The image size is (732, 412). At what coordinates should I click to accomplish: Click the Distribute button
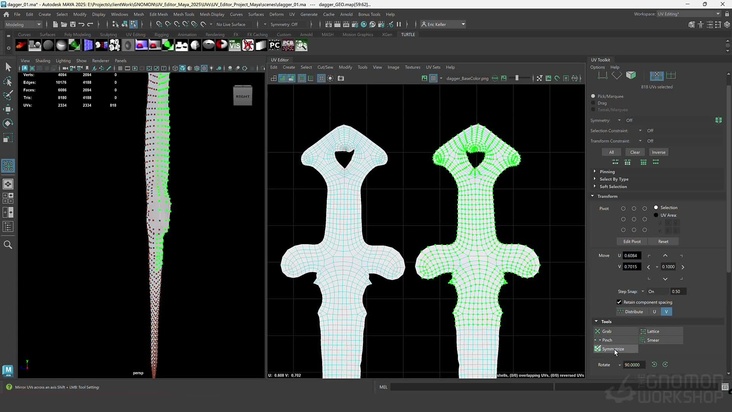(631, 312)
